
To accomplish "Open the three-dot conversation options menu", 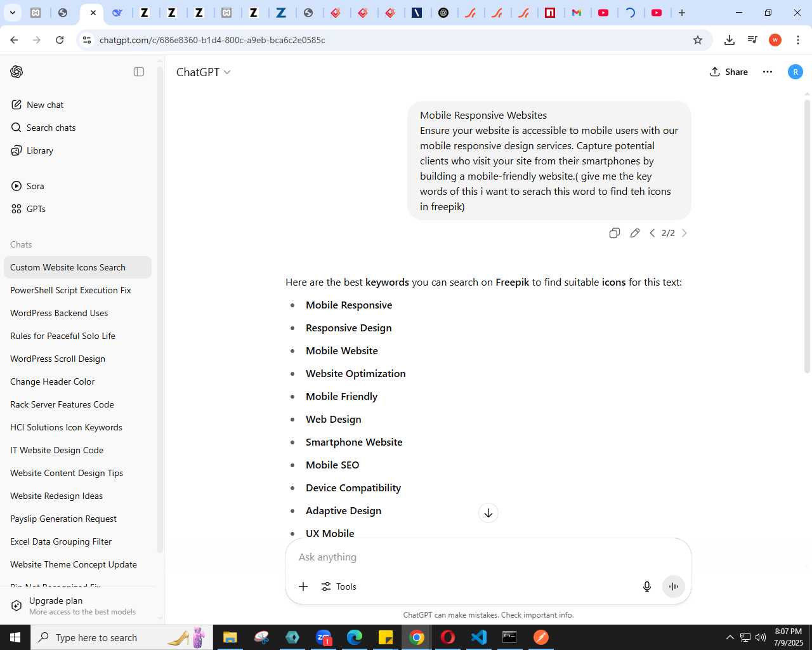I will (x=768, y=72).
